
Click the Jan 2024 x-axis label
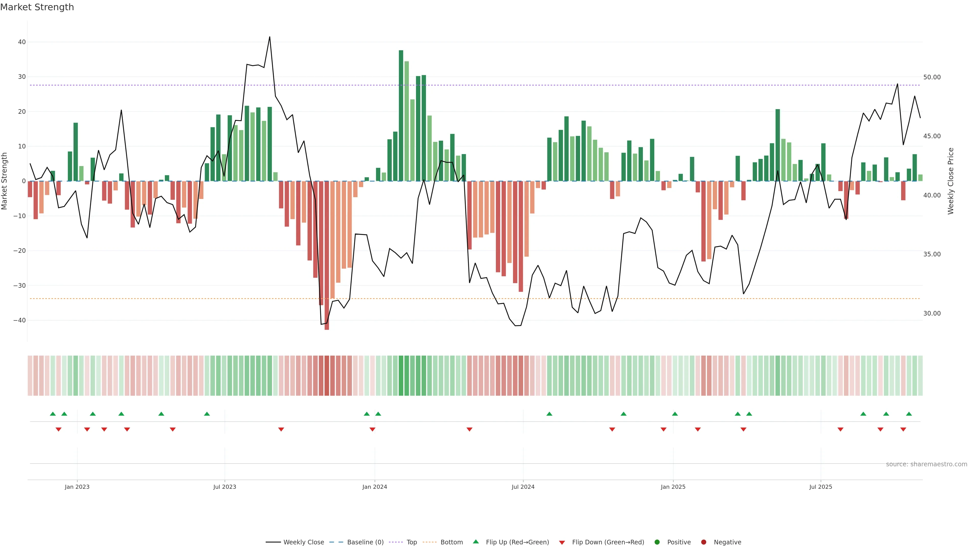pos(375,487)
